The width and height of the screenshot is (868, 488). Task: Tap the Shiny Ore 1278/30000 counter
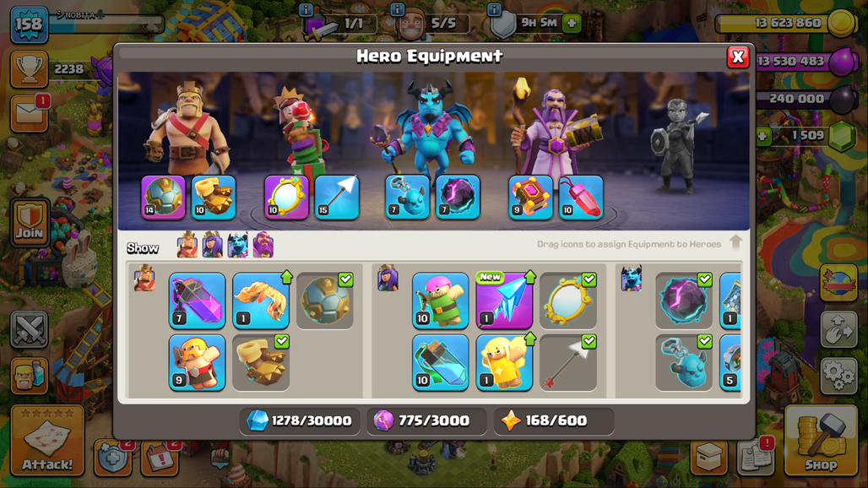pos(299,421)
